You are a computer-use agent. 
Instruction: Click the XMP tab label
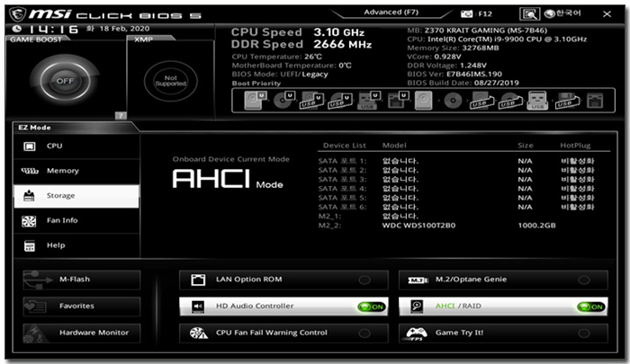(143, 40)
